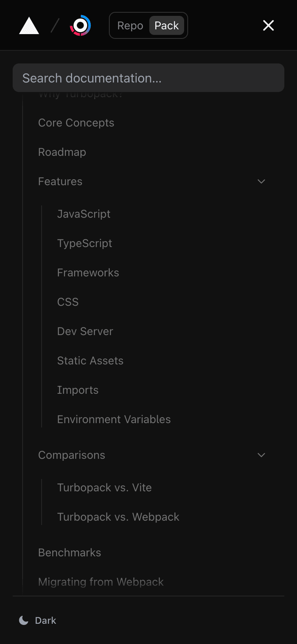Open the Environment Variables page

pyautogui.click(x=114, y=419)
